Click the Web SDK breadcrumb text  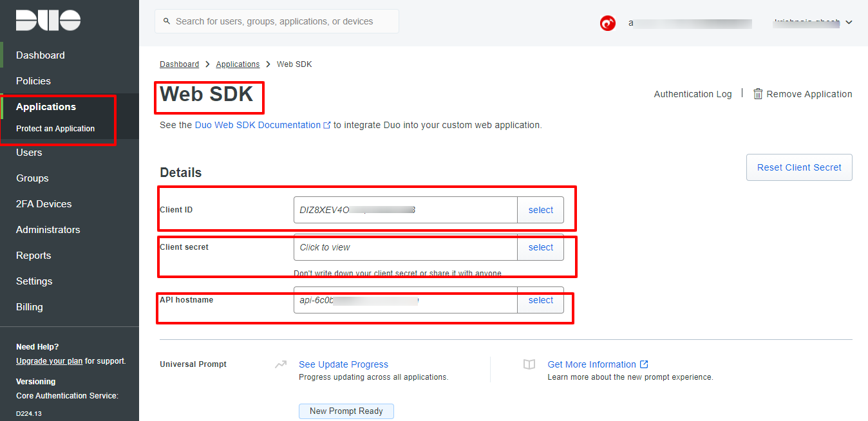tap(294, 64)
